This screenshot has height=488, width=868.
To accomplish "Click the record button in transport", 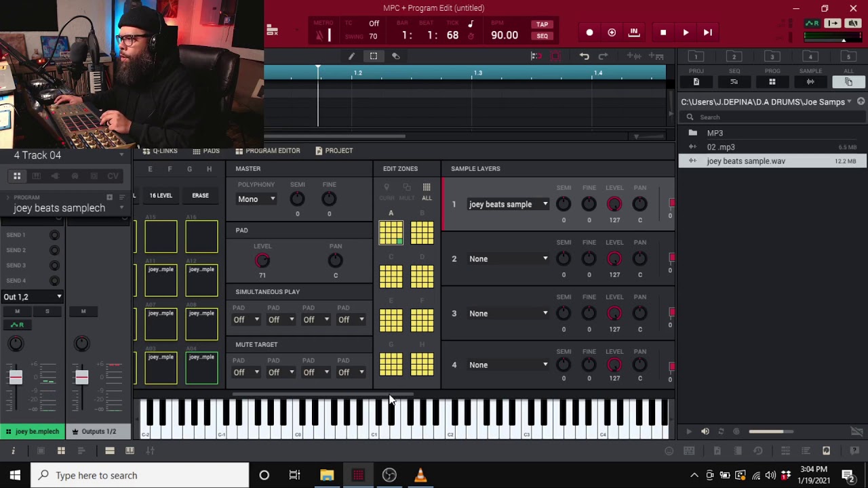I will pos(589,33).
